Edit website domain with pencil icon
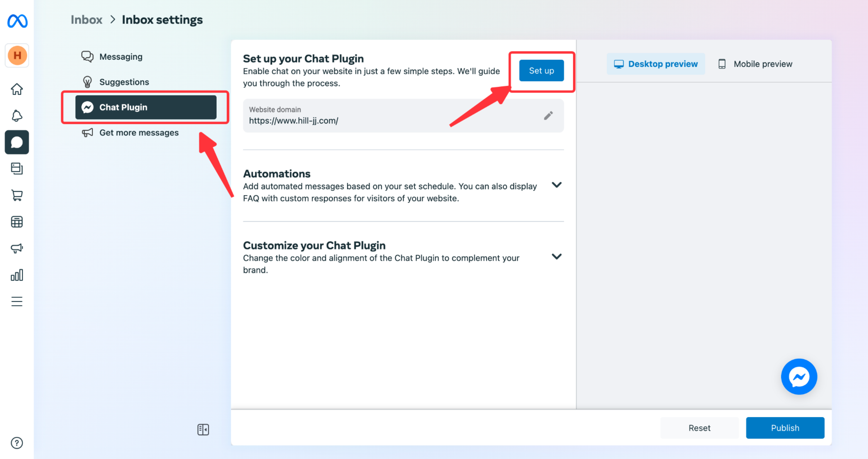 click(x=548, y=116)
